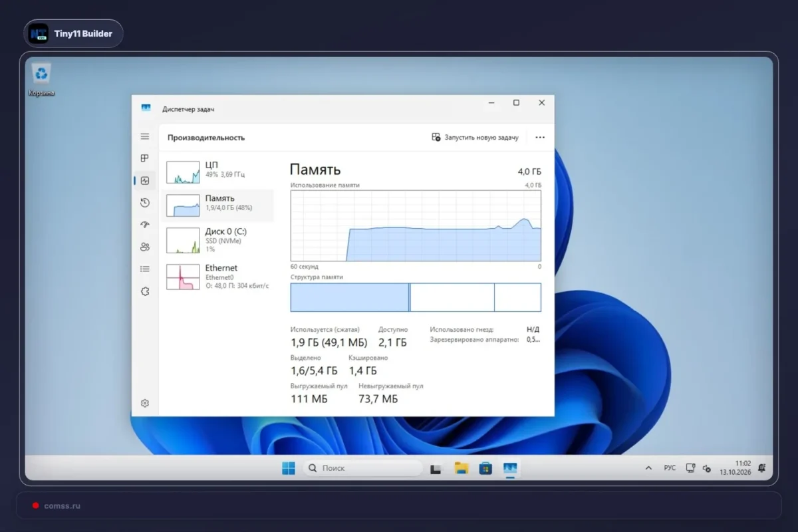Viewport: 798px width, 532px height.
Task: Open the three-dots more options menu
Action: pyautogui.click(x=540, y=137)
